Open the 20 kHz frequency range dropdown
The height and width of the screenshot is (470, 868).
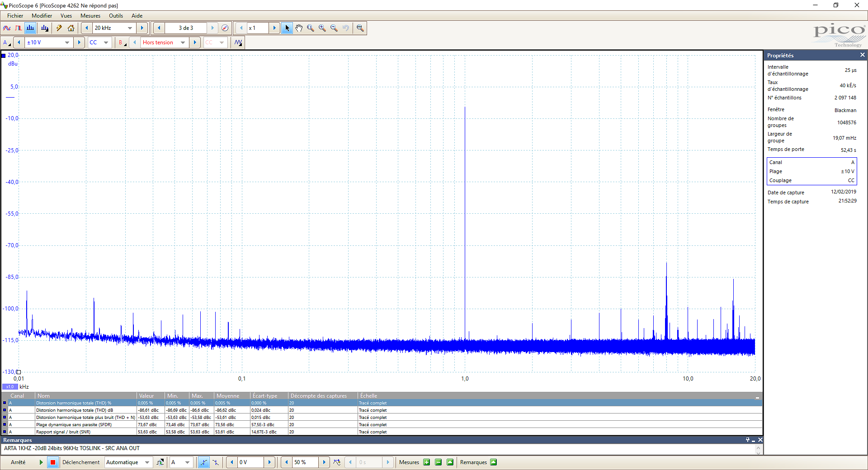point(130,28)
